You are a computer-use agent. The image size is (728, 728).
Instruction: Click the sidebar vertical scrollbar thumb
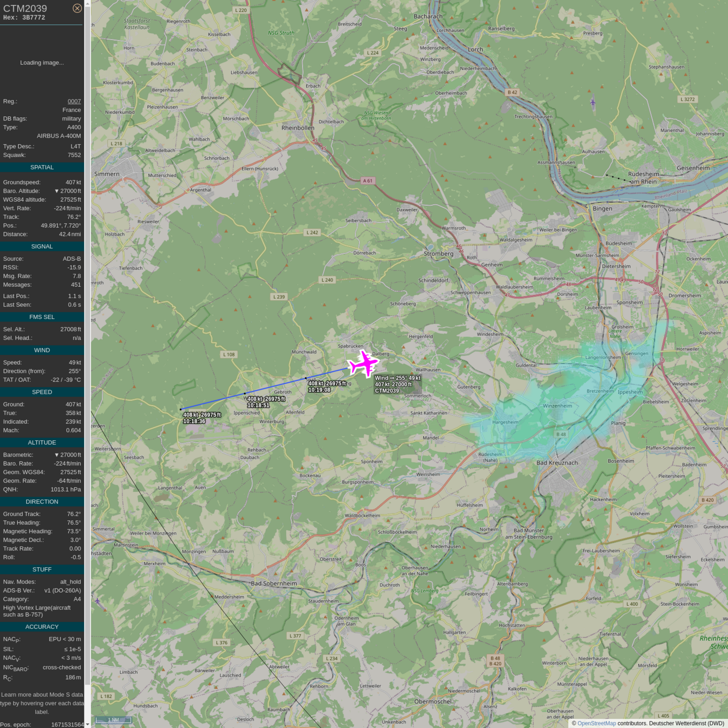click(87, 344)
